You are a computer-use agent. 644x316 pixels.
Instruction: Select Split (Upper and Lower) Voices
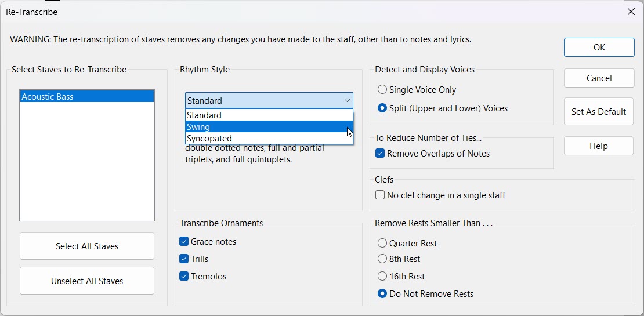click(x=382, y=108)
